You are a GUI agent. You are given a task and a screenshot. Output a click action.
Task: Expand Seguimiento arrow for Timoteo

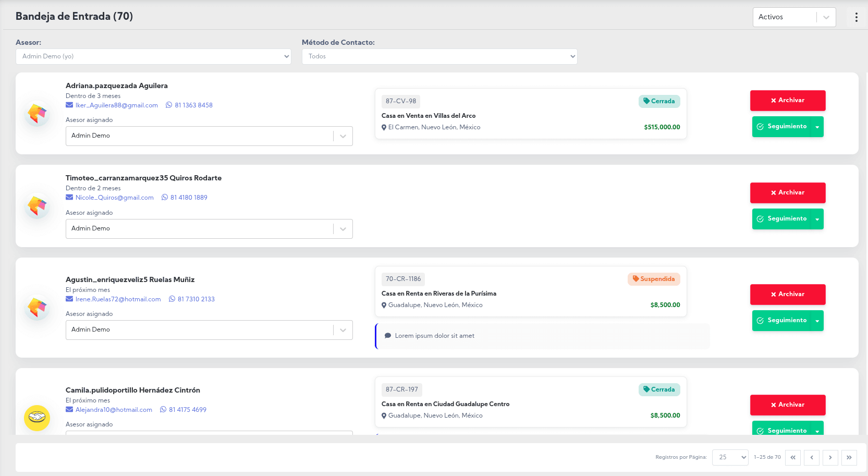click(817, 219)
